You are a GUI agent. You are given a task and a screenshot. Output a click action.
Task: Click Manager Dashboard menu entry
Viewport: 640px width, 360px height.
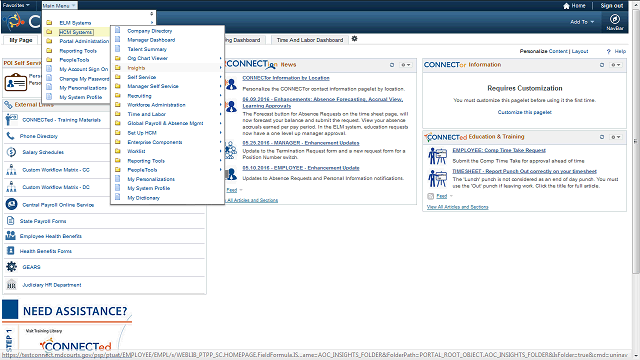[x=151, y=40]
